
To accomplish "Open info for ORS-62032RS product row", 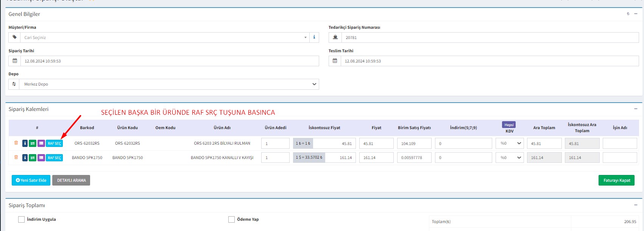I will [25, 144].
